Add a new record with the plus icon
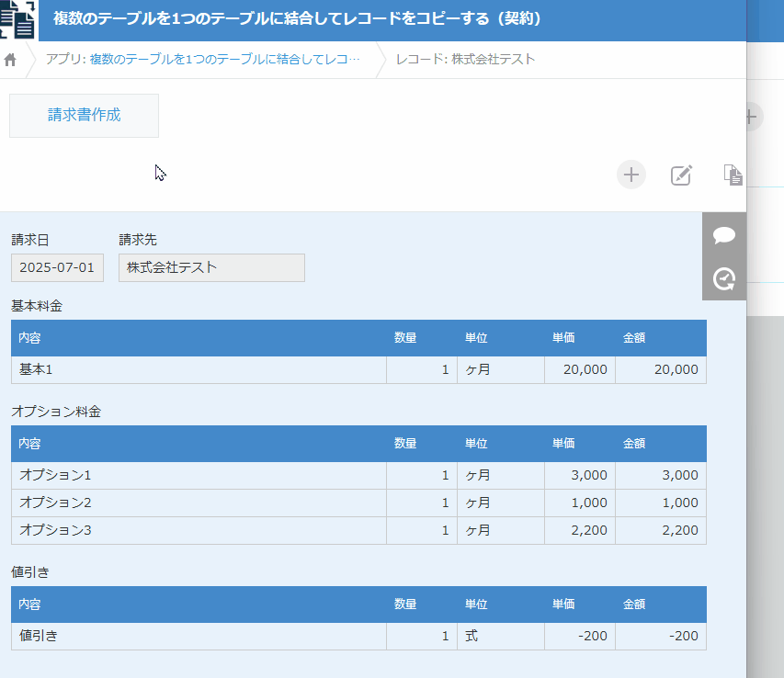 coord(631,175)
